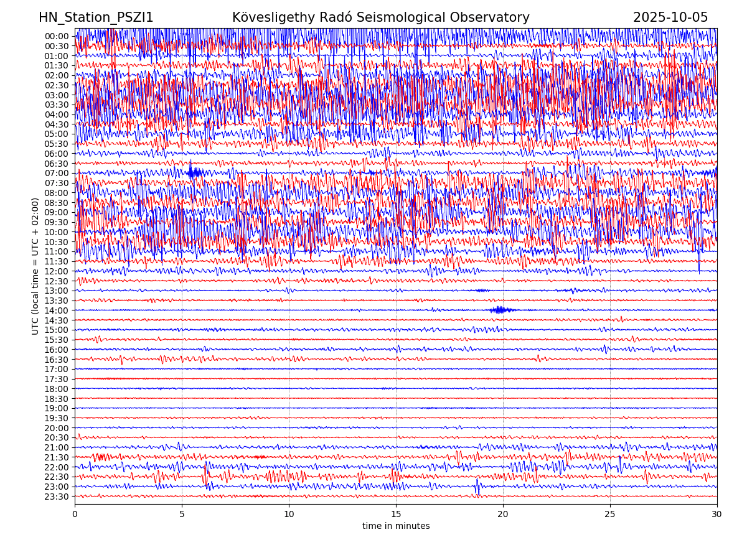Pick the 03:30 row label
The image size is (747, 560).
tap(56, 105)
